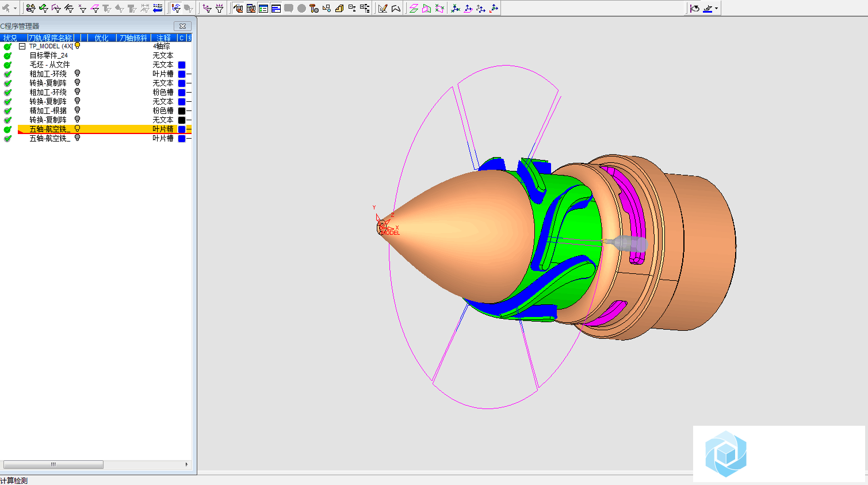Click the panel's horizontal scrollbar thumb

(x=53, y=464)
